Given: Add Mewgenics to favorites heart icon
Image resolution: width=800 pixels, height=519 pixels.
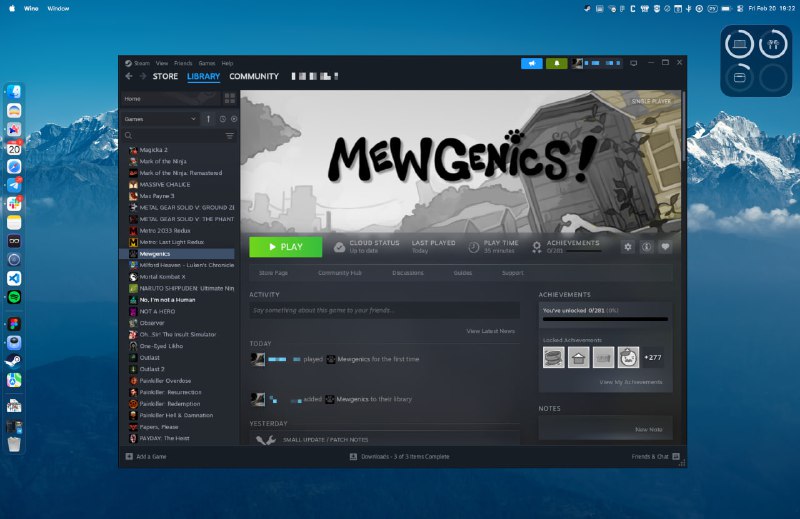Looking at the screenshot, I should point(665,247).
